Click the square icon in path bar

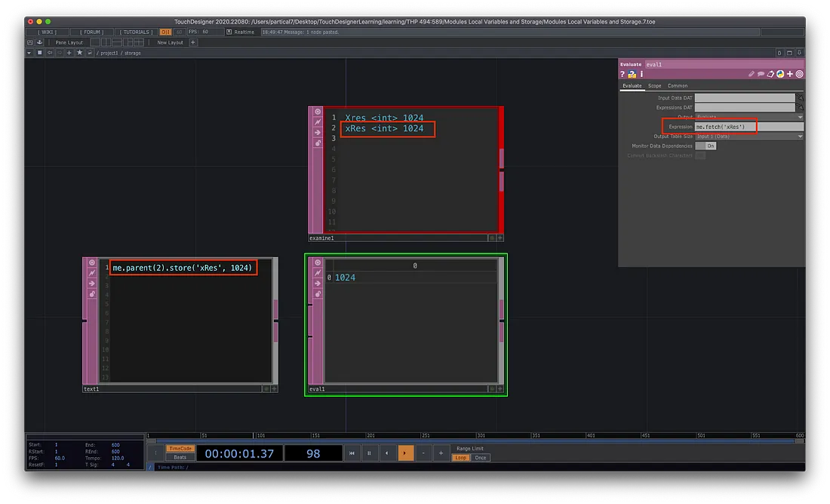[x=39, y=52]
